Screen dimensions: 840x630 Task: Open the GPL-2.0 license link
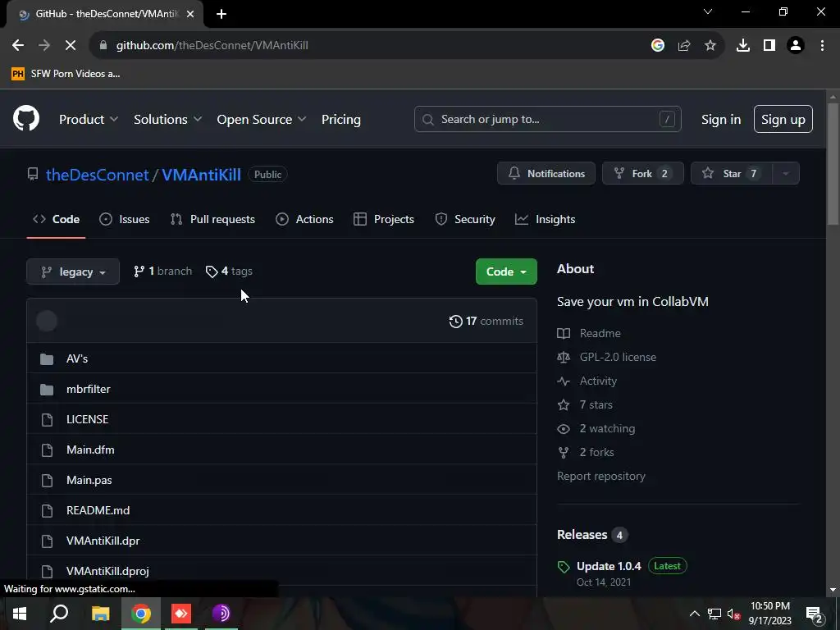(x=606, y=357)
